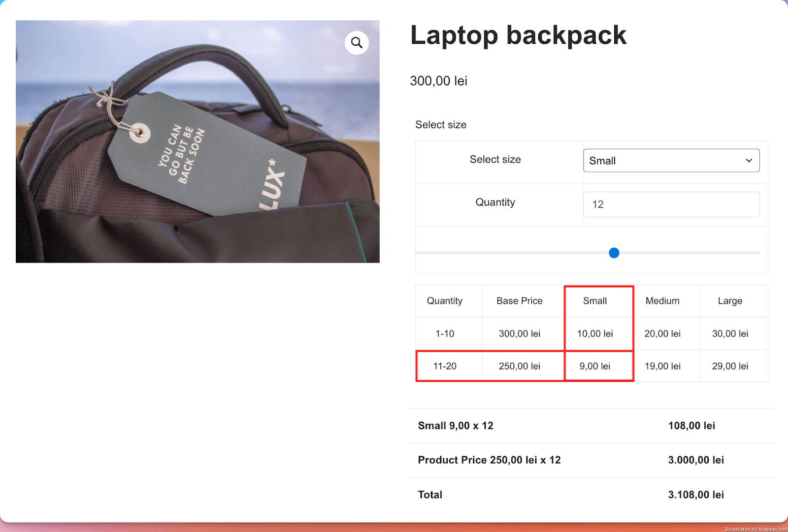Click the Laptop backpack product title
This screenshot has height=532, width=788.
518,35
